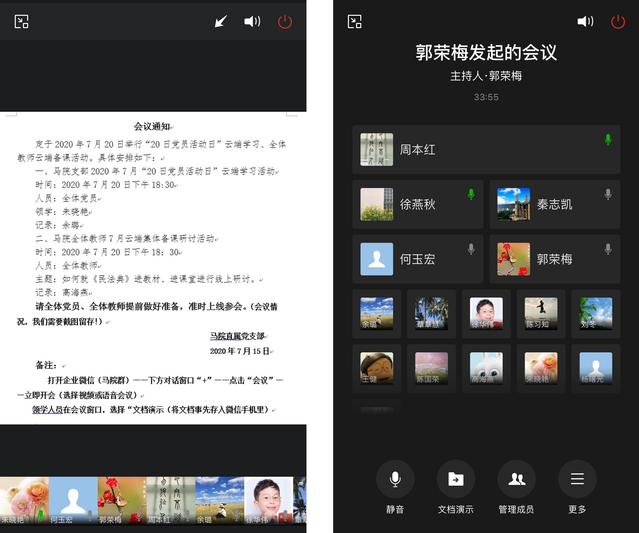The height and width of the screenshot is (533, 639).
Task: Click the red power icon in the meeting panel
Action: point(618,21)
